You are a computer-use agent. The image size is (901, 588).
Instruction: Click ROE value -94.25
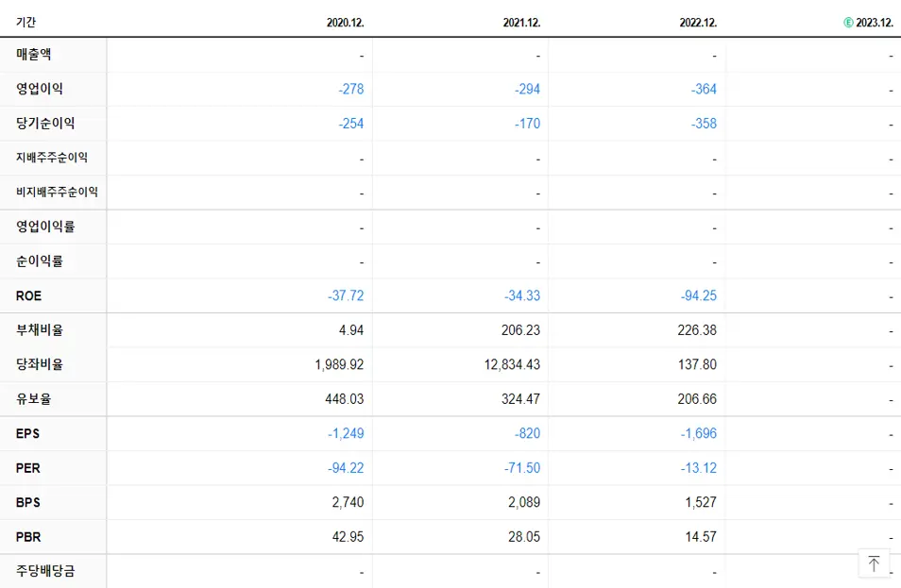699,295
